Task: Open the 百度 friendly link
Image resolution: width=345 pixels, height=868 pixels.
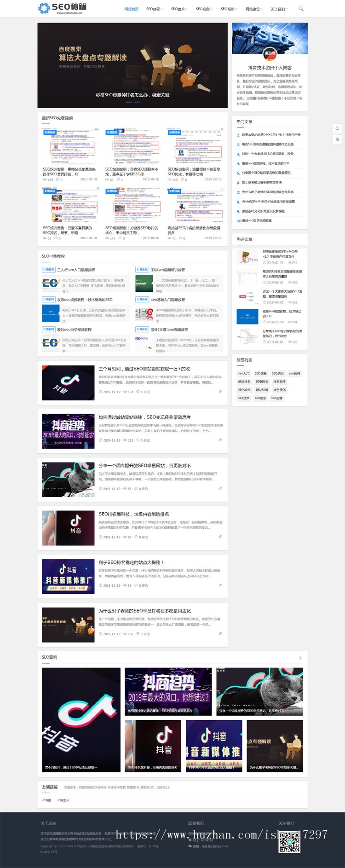Action: pos(47,800)
